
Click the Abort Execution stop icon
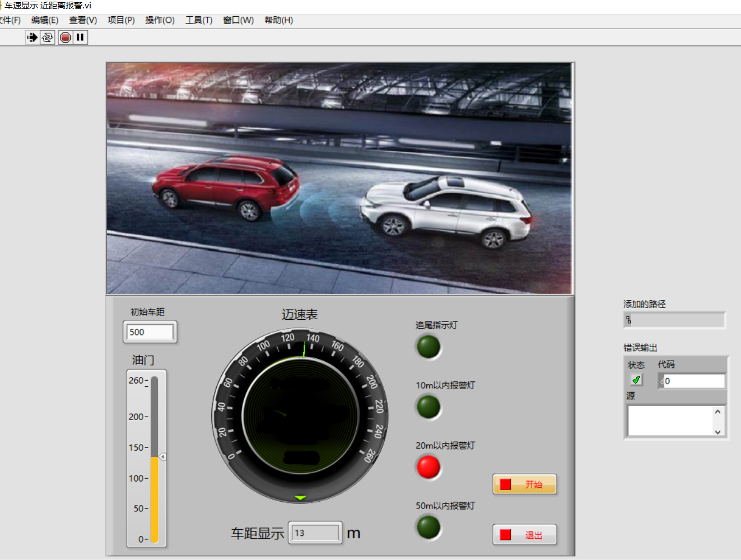(66, 38)
